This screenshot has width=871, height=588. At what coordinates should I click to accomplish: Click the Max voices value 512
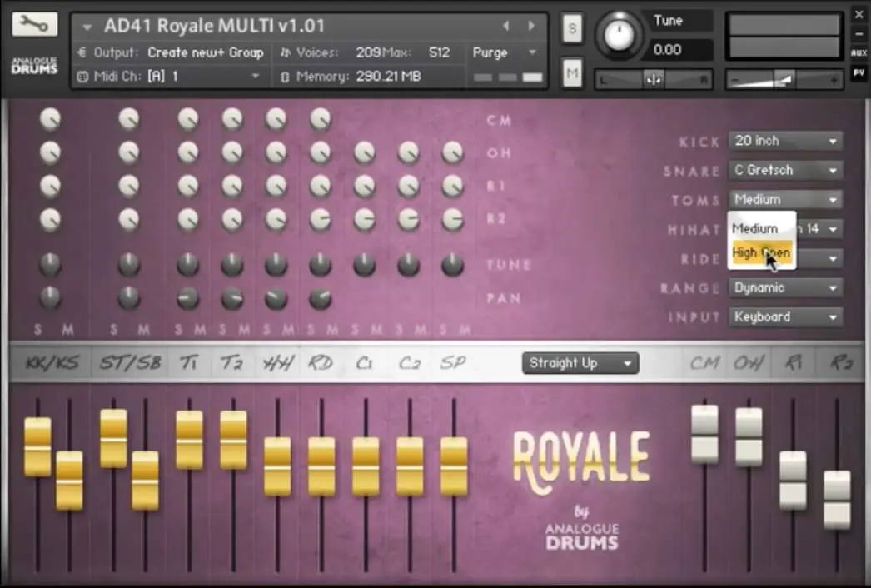(x=439, y=52)
